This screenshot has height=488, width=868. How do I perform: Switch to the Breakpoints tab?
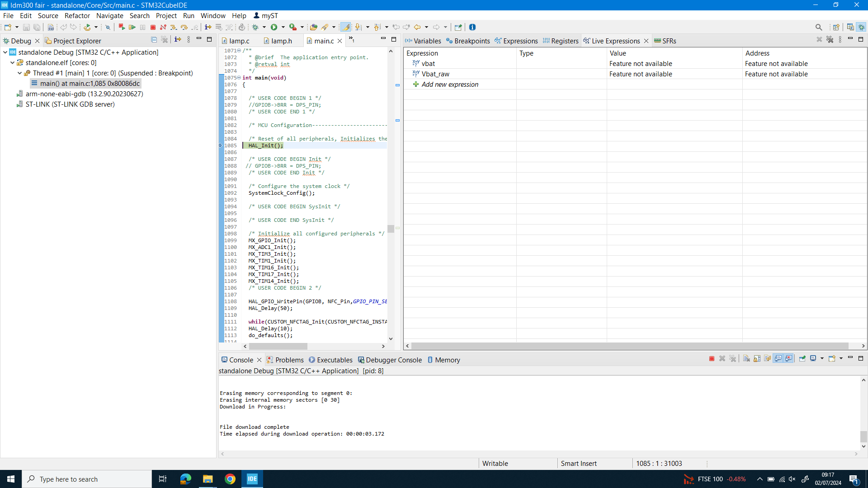click(468, 41)
